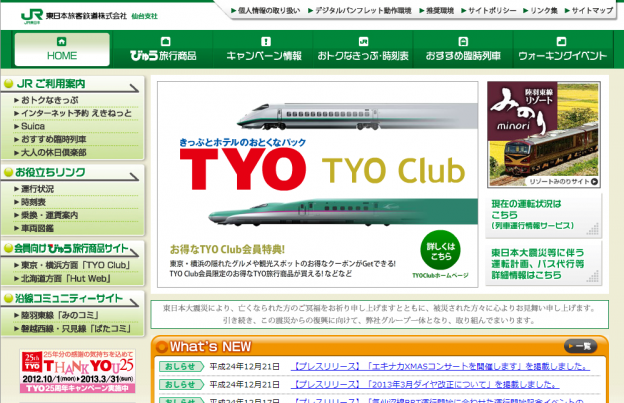The width and height of the screenshot is (624, 403).
Task: Click 会員向けびゅう旅行商品サイト section heading
Action: pos(72,249)
